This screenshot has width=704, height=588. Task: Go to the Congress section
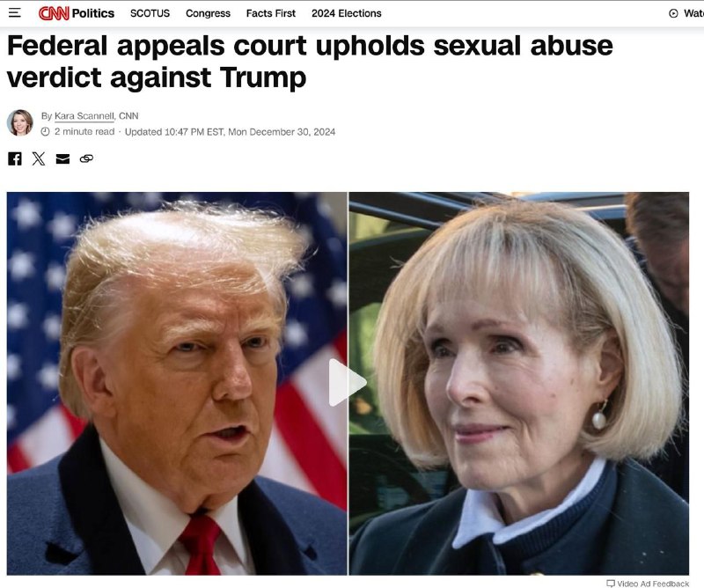pos(208,13)
